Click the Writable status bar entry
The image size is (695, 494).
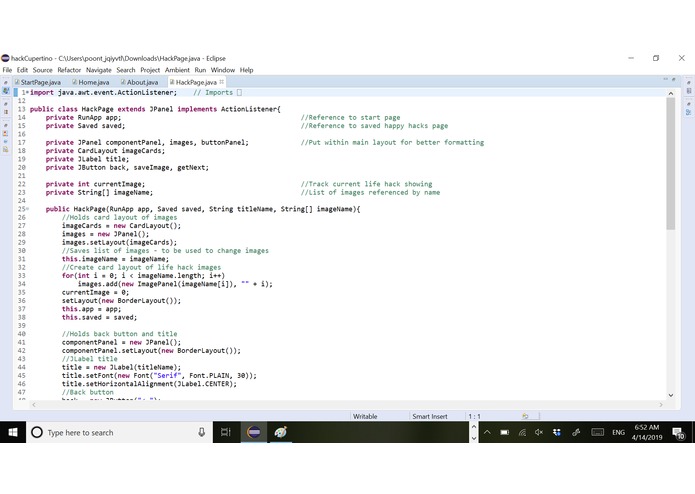pos(365,416)
